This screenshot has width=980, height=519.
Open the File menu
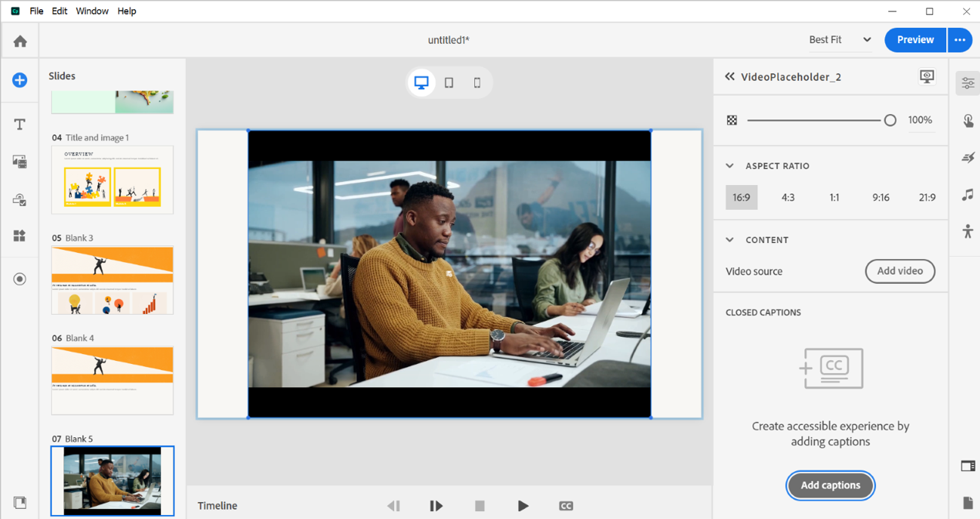point(36,11)
